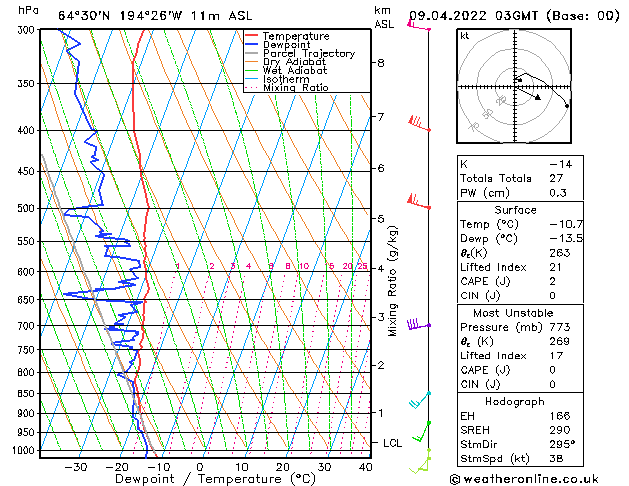Click the StmDir value '295°'
The height and width of the screenshot is (486, 629).
coord(562,444)
